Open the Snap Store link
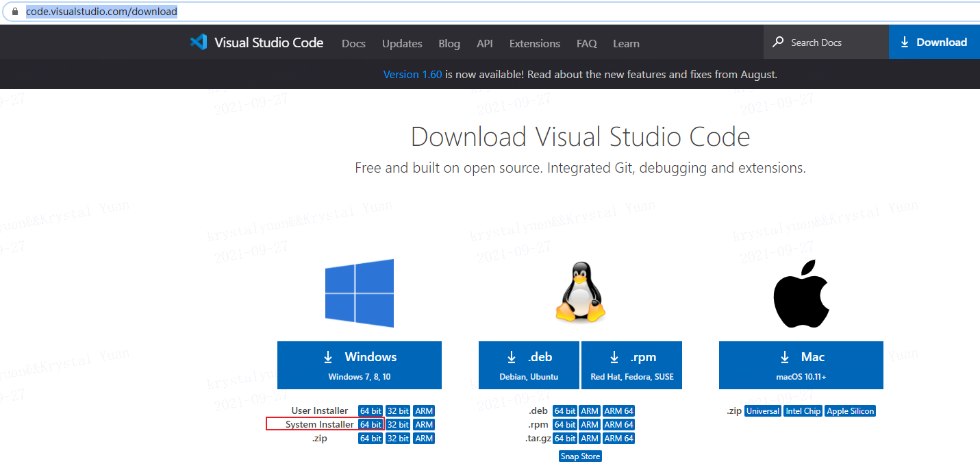The image size is (980, 466). point(580,456)
